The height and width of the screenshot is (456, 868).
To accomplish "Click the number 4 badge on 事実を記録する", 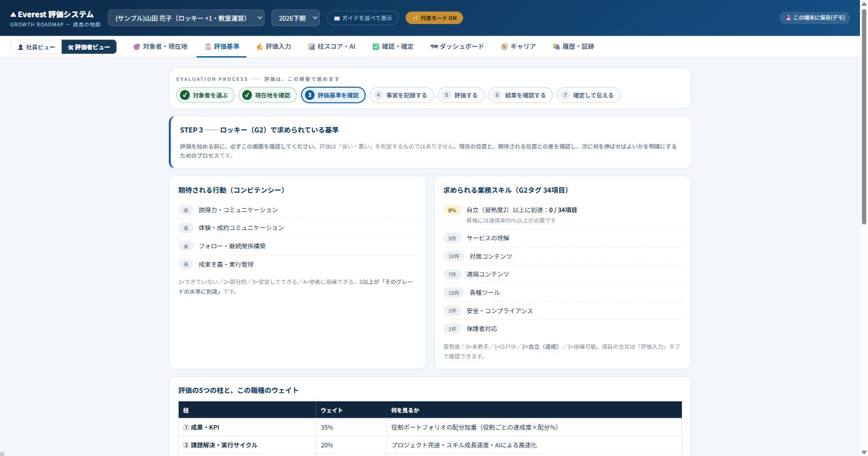I will (x=378, y=95).
